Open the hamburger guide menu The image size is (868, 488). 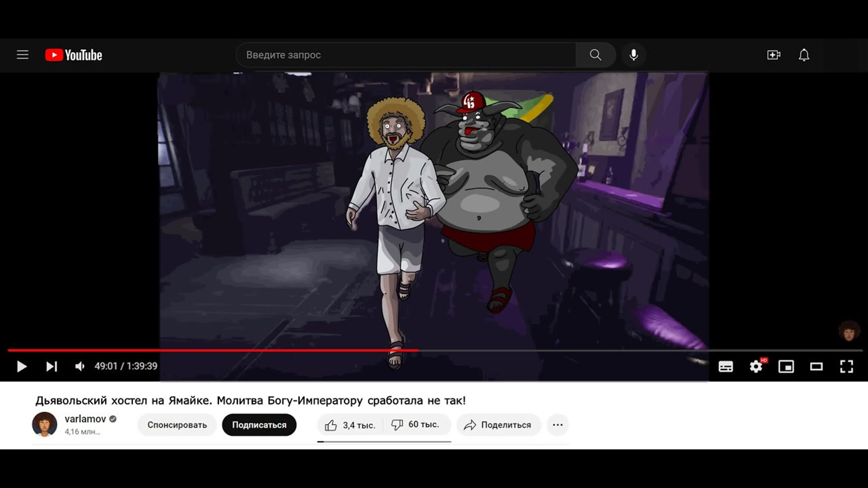tap(23, 55)
